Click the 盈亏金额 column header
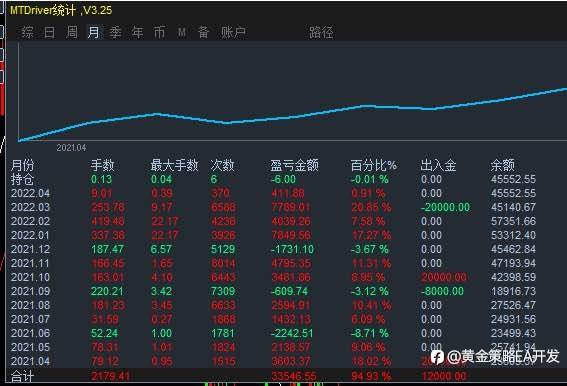This screenshot has width=567, height=386. [294, 165]
